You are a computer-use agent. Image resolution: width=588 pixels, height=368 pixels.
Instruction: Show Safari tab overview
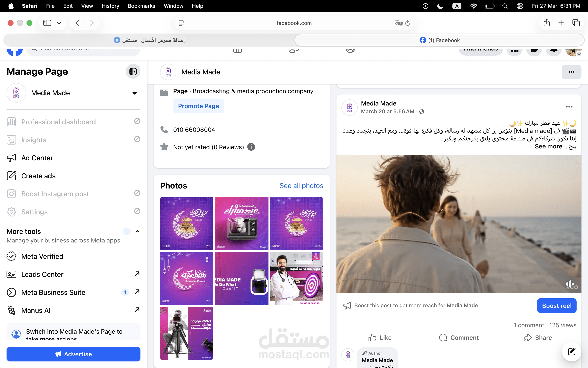[x=576, y=23]
